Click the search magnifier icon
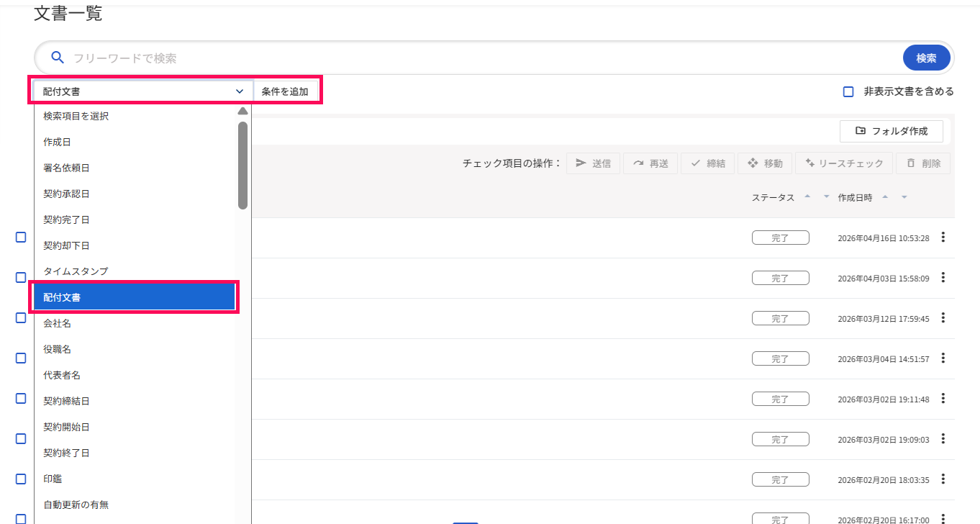Viewport: 980px width, 524px height. point(58,58)
